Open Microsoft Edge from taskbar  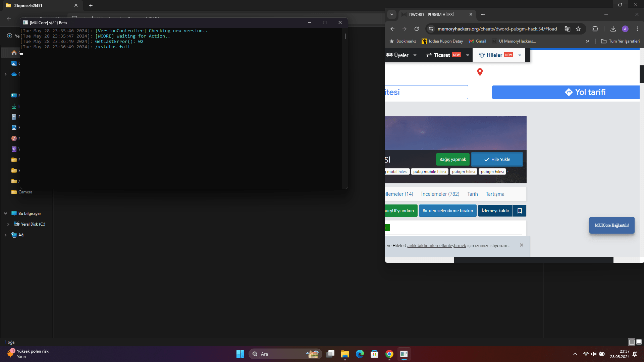(360, 354)
